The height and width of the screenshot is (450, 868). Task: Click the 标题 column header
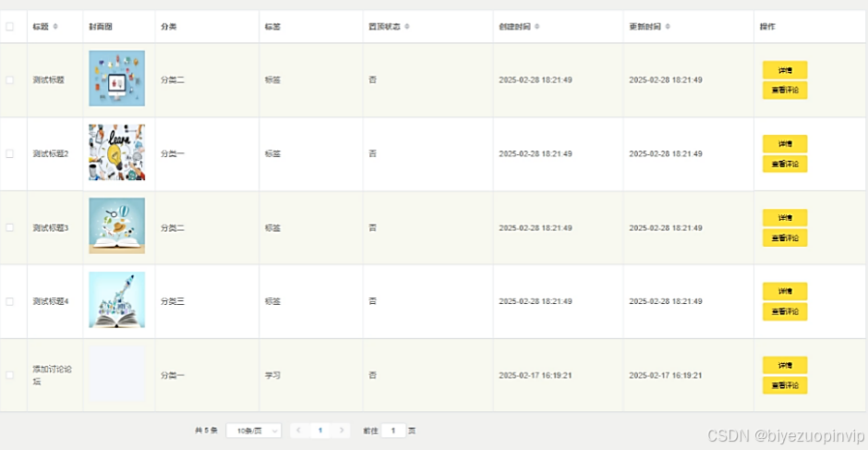[x=41, y=27]
